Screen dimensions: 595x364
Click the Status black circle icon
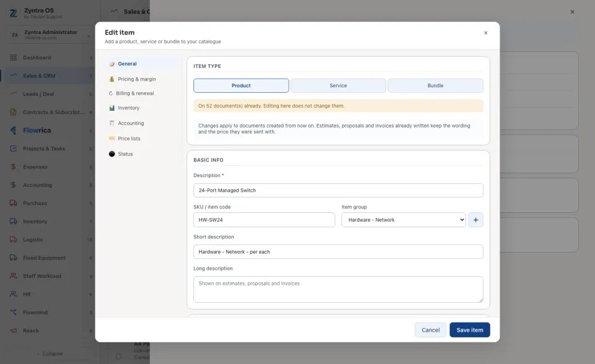point(112,154)
